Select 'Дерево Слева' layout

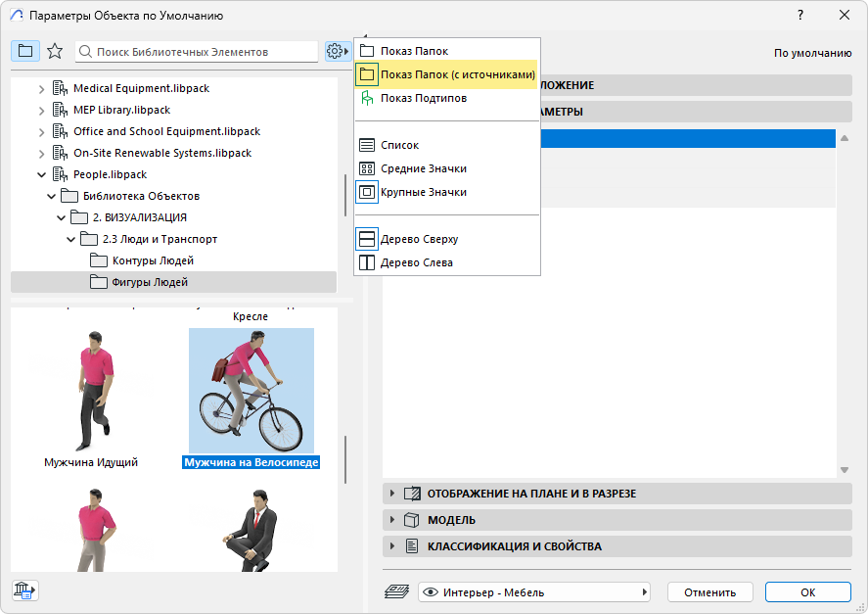[x=446, y=262]
